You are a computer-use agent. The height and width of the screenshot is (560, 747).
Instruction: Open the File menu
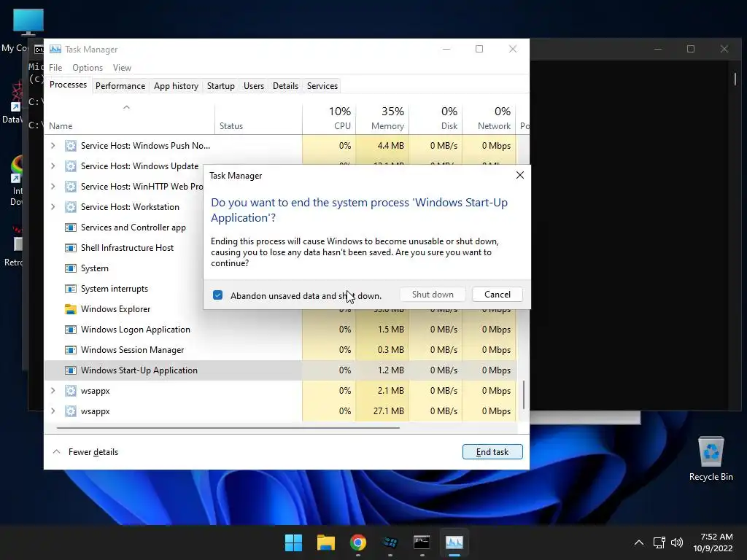coord(55,68)
